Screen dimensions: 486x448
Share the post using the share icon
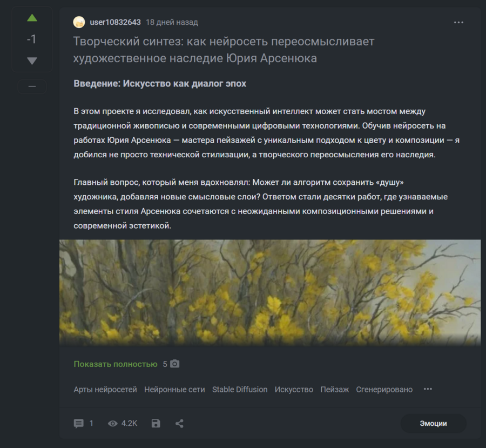coord(179,424)
